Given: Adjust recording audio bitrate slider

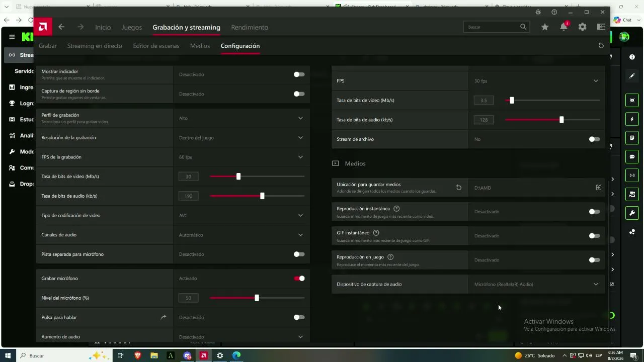Looking at the screenshot, I should [x=262, y=196].
